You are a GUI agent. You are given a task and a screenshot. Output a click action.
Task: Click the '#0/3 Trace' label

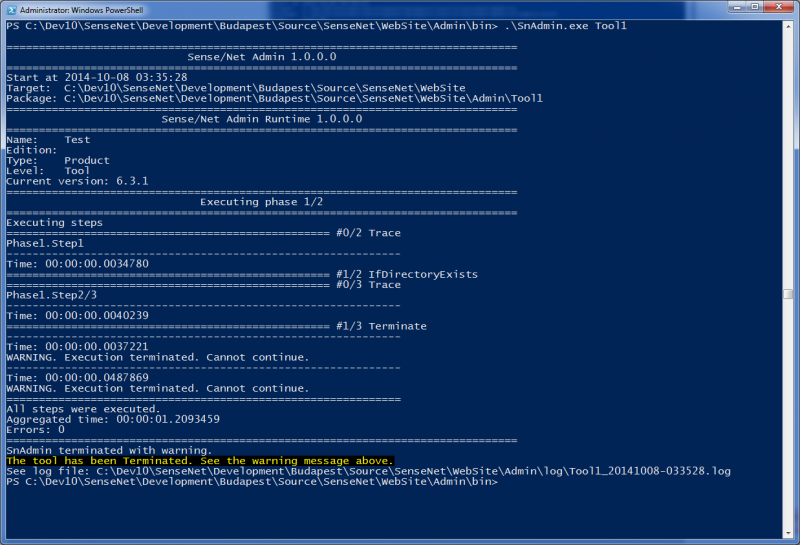[x=368, y=285]
